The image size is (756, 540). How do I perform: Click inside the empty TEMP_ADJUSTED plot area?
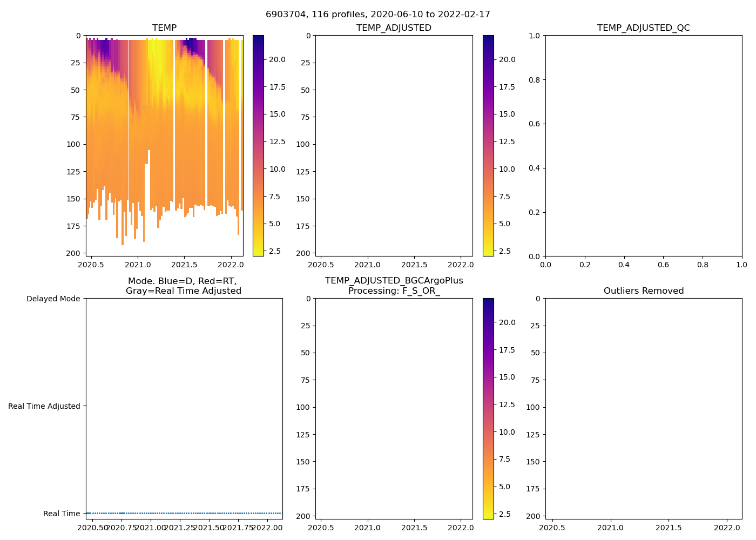[x=394, y=146]
